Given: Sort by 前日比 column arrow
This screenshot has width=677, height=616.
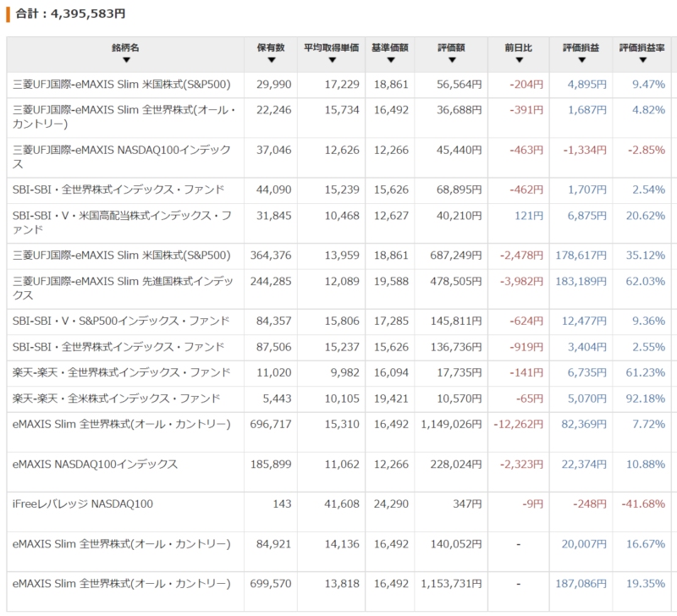Looking at the screenshot, I should [519, 60].
